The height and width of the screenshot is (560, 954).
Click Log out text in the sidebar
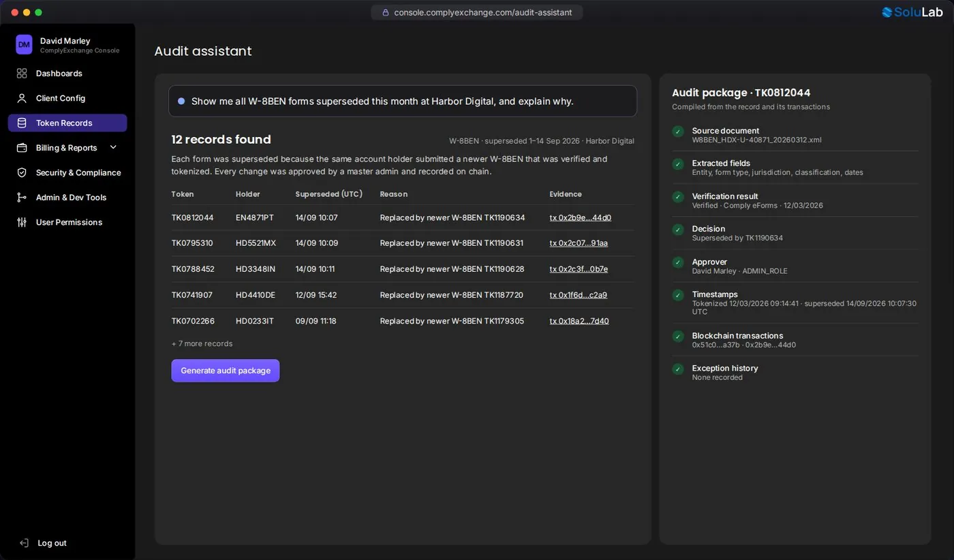(52, 543)
